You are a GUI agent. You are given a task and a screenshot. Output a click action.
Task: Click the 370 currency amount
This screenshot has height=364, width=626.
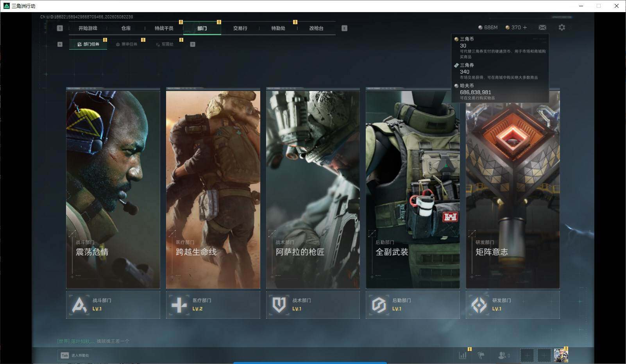tap(516, 27)
